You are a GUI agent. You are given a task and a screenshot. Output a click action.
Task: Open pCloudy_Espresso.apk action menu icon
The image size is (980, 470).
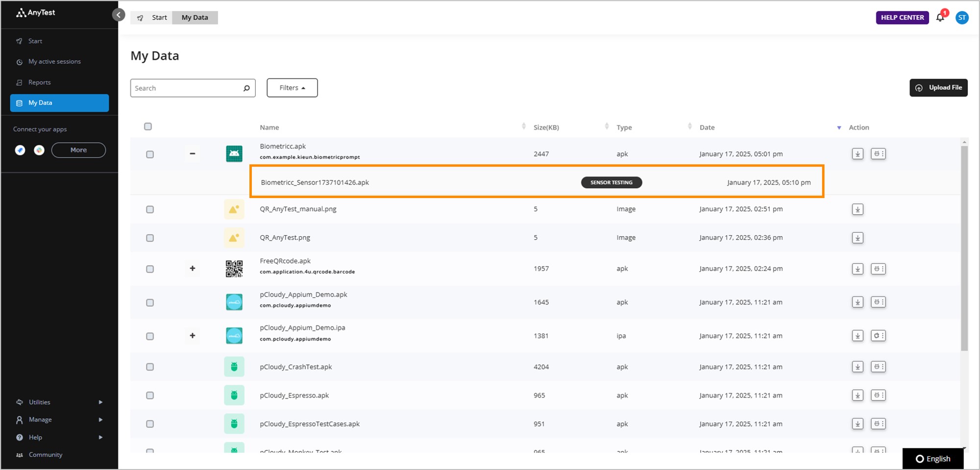coord(878,395)
